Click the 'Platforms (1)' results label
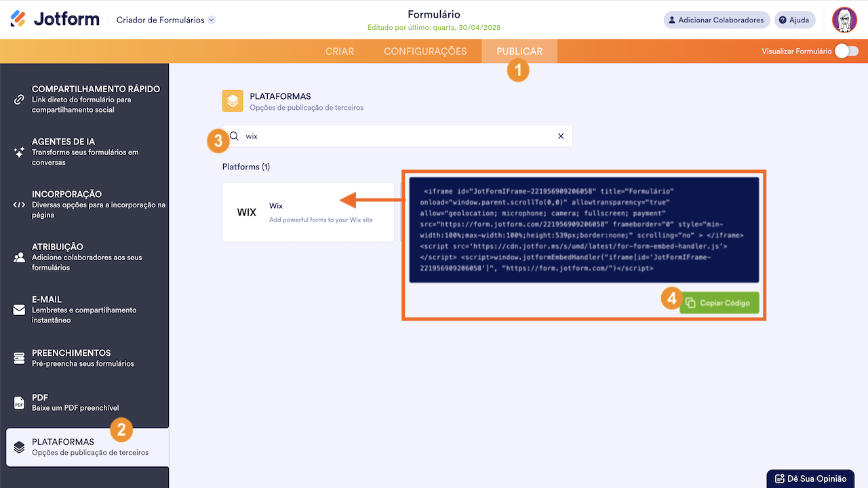868x488 pixels. 246,167
